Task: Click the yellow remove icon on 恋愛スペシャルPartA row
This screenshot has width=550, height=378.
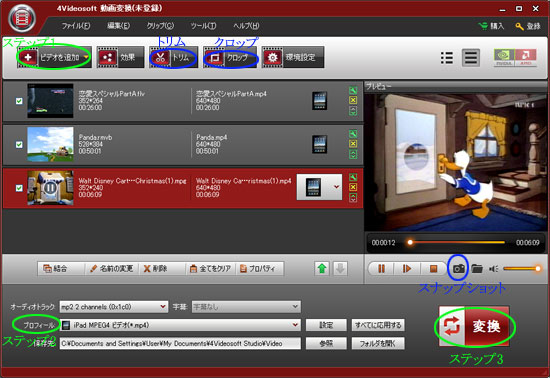Action: coord(353,100)
